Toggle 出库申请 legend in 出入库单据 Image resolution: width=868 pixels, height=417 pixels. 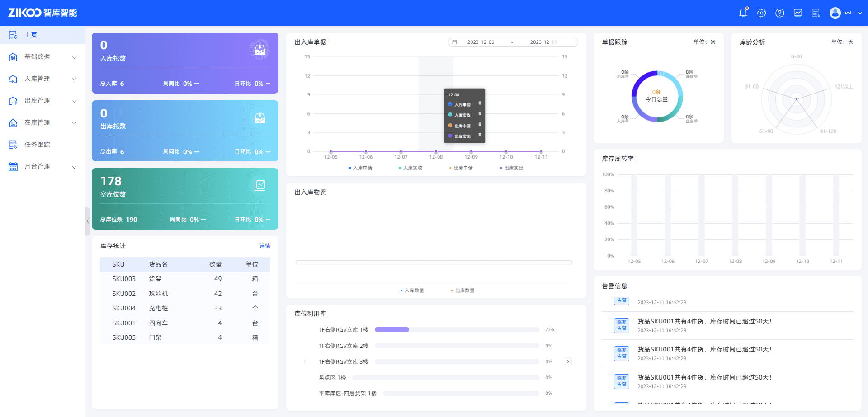461,168
